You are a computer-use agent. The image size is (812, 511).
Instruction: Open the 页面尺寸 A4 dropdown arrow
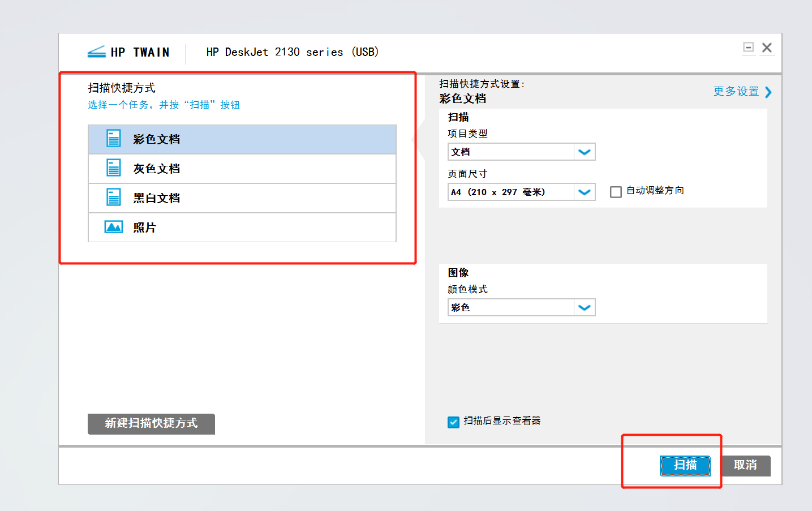pos(585,192)
